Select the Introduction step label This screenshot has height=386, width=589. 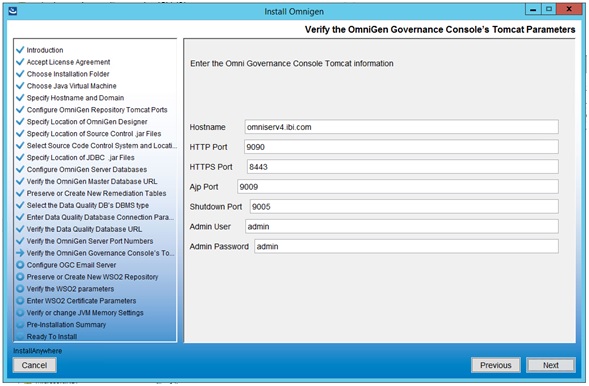(x=45, y=50)
